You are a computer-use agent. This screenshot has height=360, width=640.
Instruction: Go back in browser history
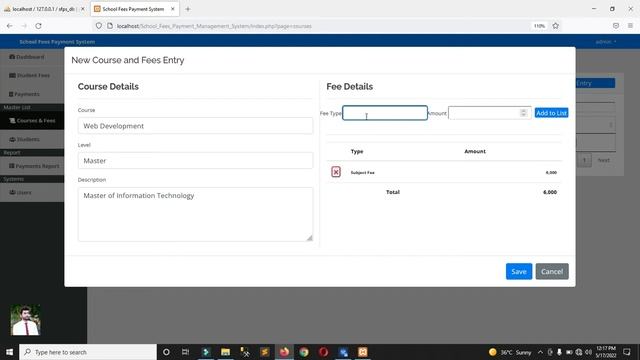[10, 26]
